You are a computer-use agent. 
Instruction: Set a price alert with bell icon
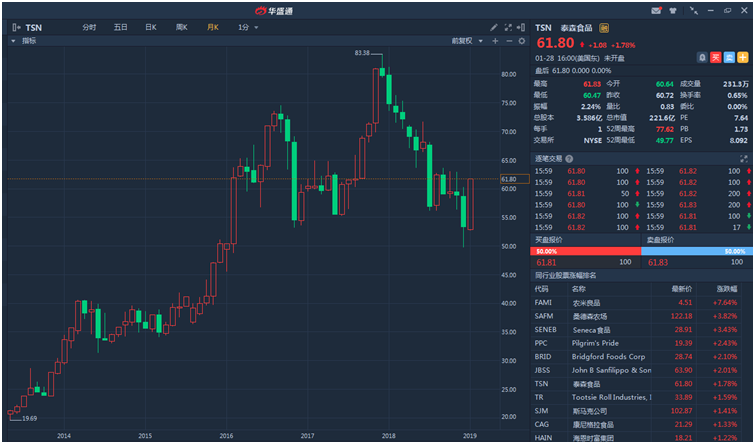[x=703, y=58]
